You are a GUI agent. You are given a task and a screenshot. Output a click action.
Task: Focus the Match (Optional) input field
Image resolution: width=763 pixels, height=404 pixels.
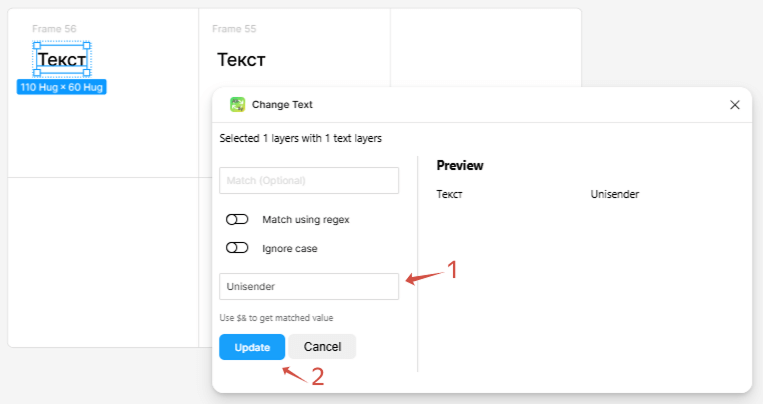coord(309,180)
